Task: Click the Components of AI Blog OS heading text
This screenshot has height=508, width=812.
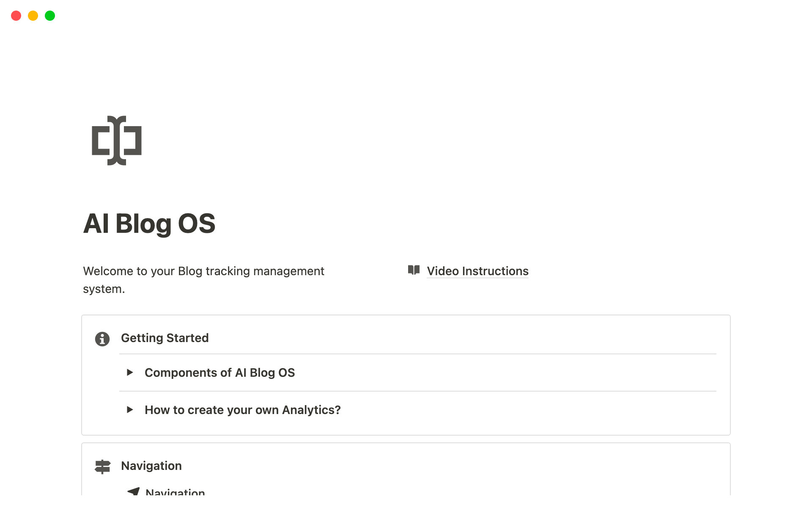Action: click(x=219, y=373)
